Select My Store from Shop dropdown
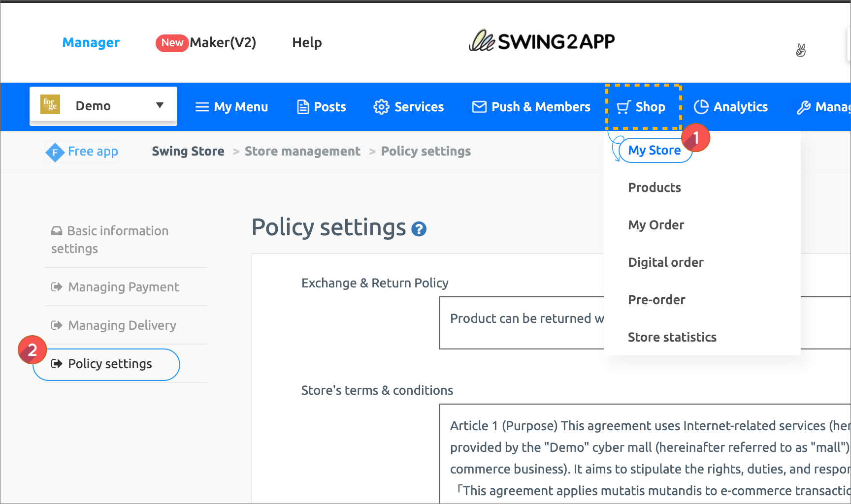 pos(654,150)
